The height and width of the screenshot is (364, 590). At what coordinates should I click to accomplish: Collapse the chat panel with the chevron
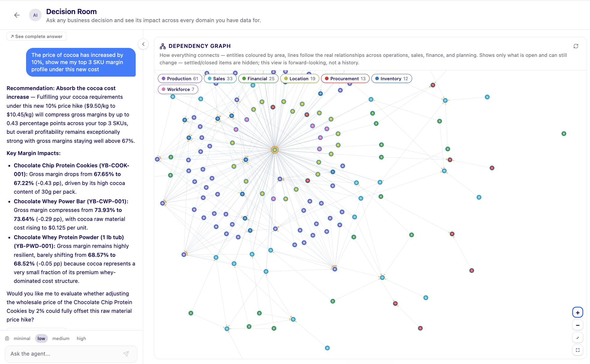tap(143, 44)
